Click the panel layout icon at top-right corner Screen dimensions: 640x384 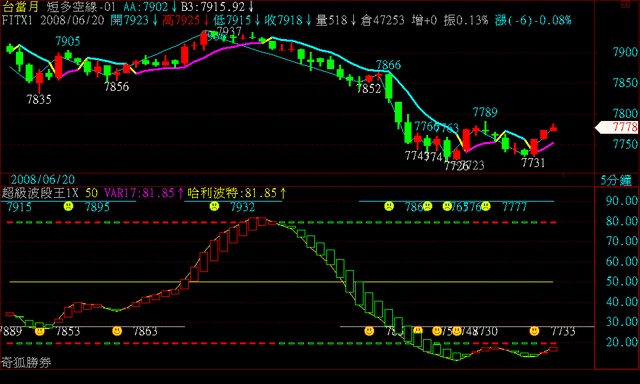[x=625, y=4]
